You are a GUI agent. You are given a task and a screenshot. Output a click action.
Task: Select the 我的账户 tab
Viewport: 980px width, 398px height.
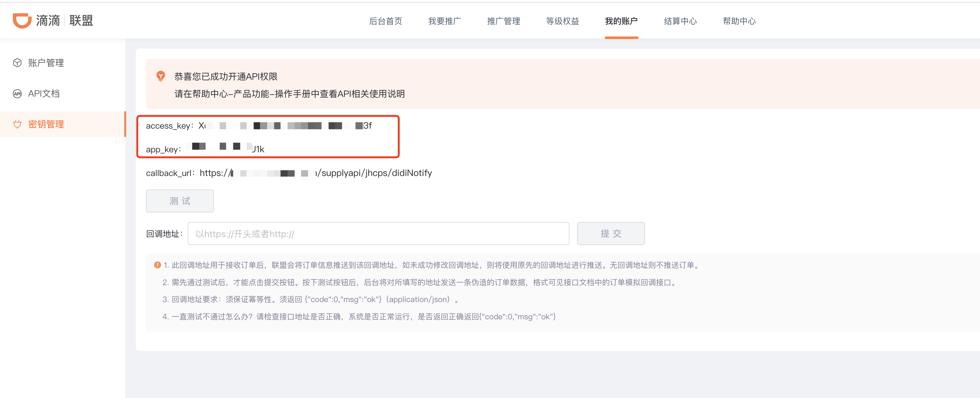click(621, 21)
